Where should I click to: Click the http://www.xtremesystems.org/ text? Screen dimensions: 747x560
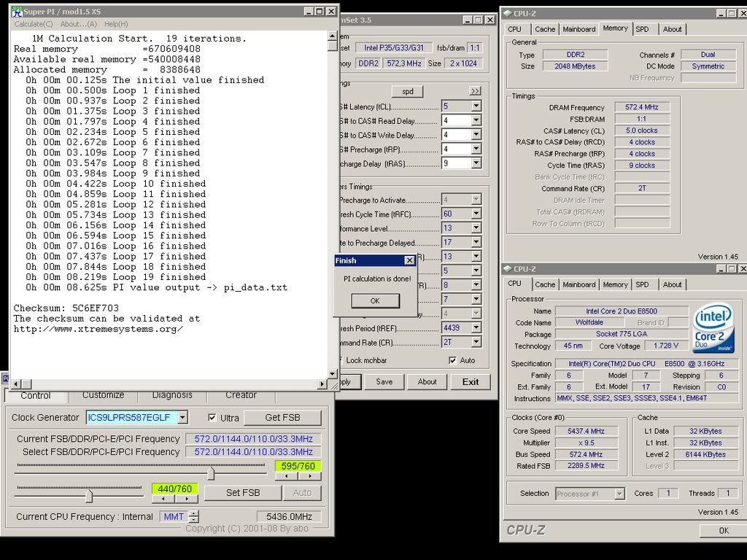click(98, 329)
